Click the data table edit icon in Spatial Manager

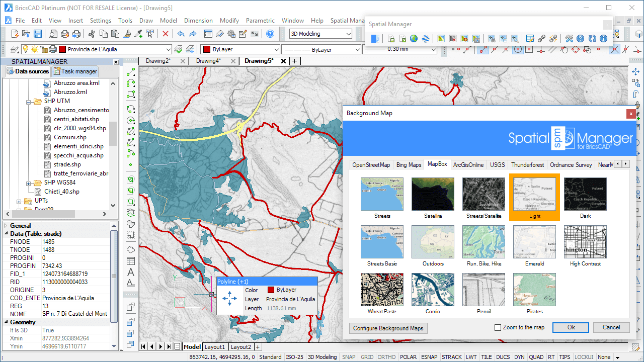[x=530, y=38]
